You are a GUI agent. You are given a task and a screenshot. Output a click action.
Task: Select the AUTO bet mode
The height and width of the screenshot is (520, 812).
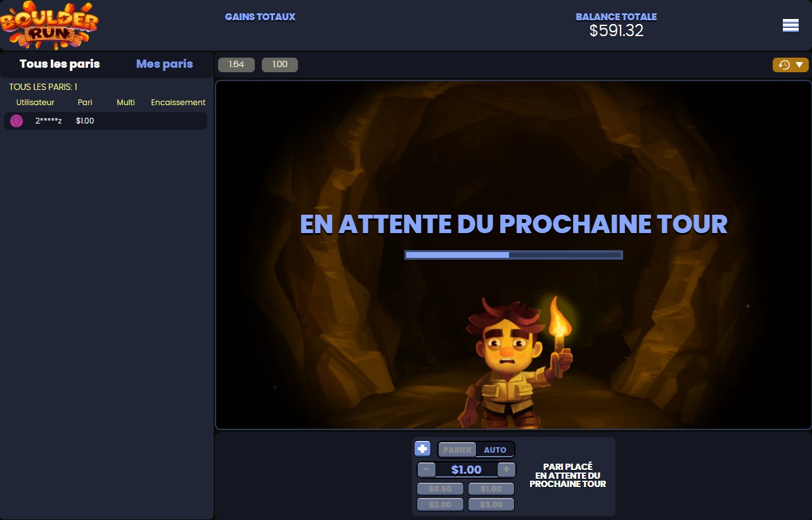[x=495, y=450]
